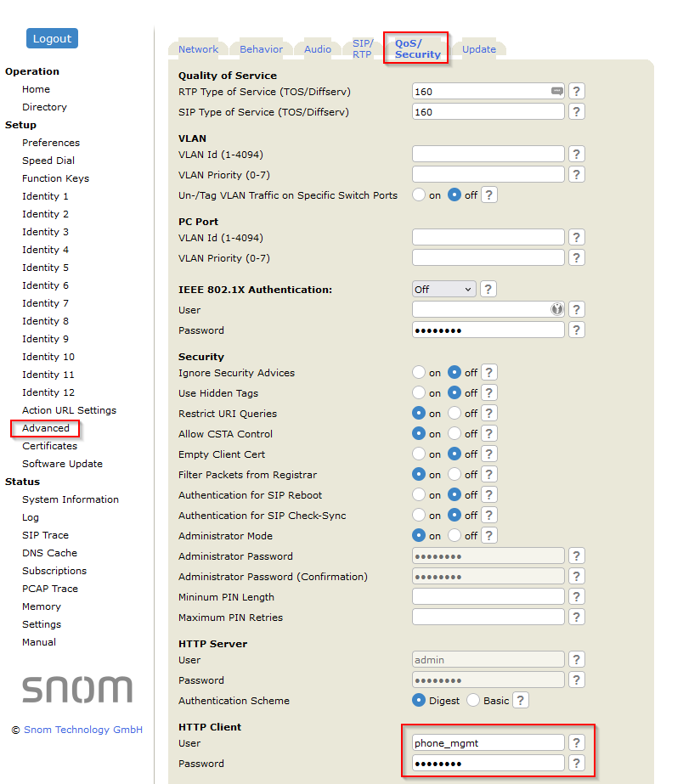700x784 pixels.
Task: Open help for VLAN Id field
Action: point(577,154)
